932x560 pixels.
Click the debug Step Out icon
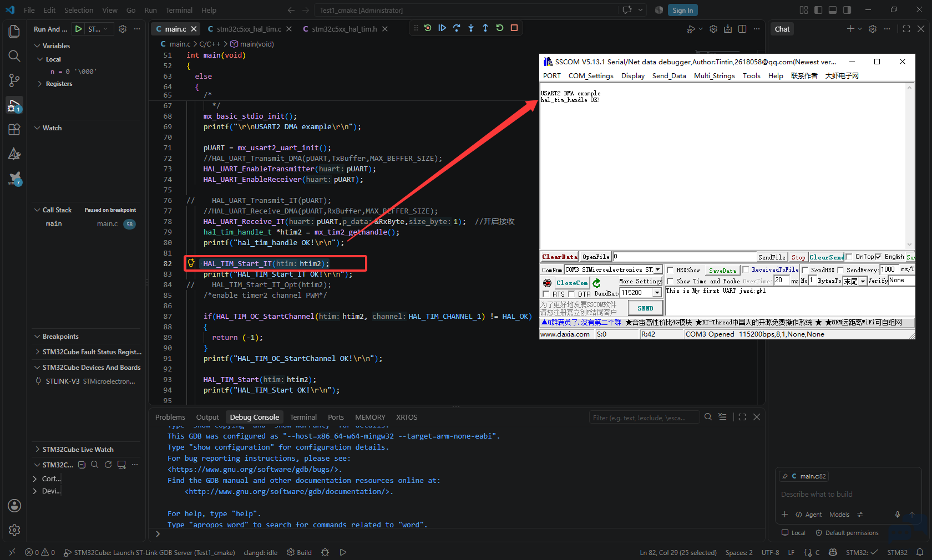pyautogui.click(x=485, y=28)
